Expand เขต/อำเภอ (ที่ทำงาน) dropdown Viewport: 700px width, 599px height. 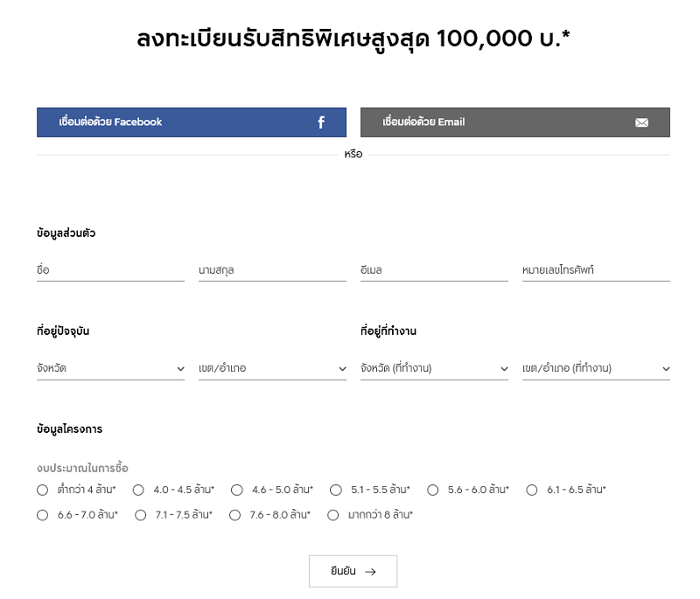pyautogui.click(x=596, y=368)
